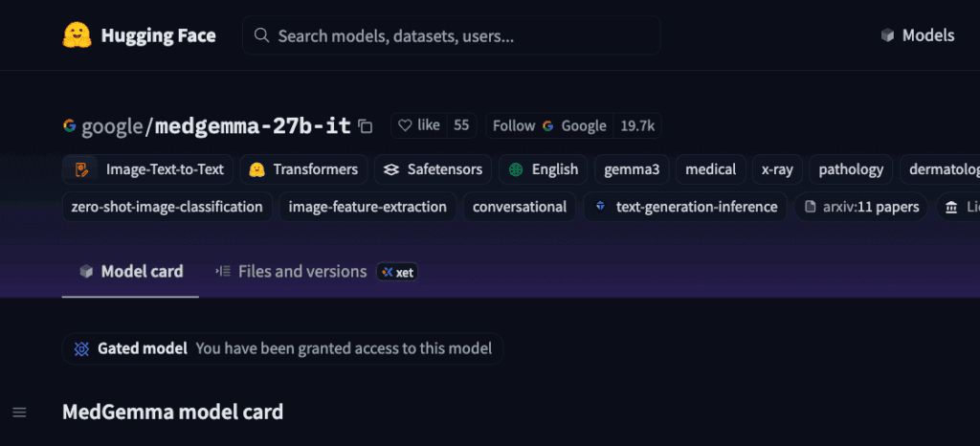Click the Google logo before model name
The height and width of the screenshot is (446, 980).
pos(69,125)
